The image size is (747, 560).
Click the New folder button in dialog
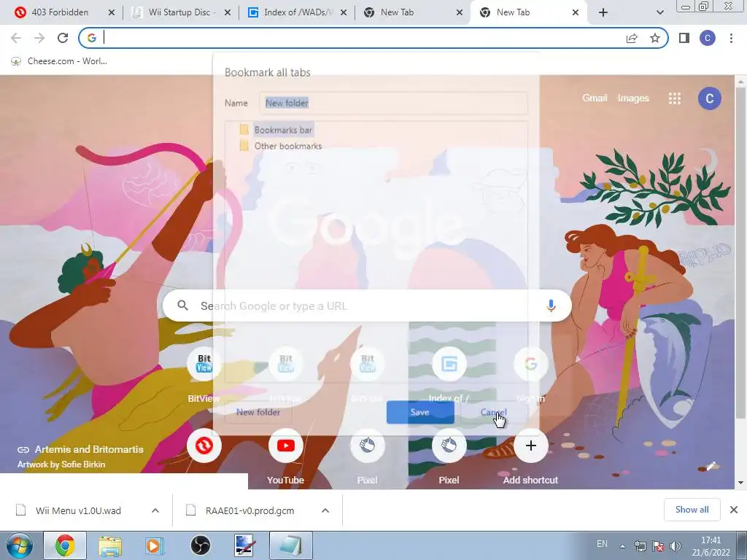click(258, 412)
